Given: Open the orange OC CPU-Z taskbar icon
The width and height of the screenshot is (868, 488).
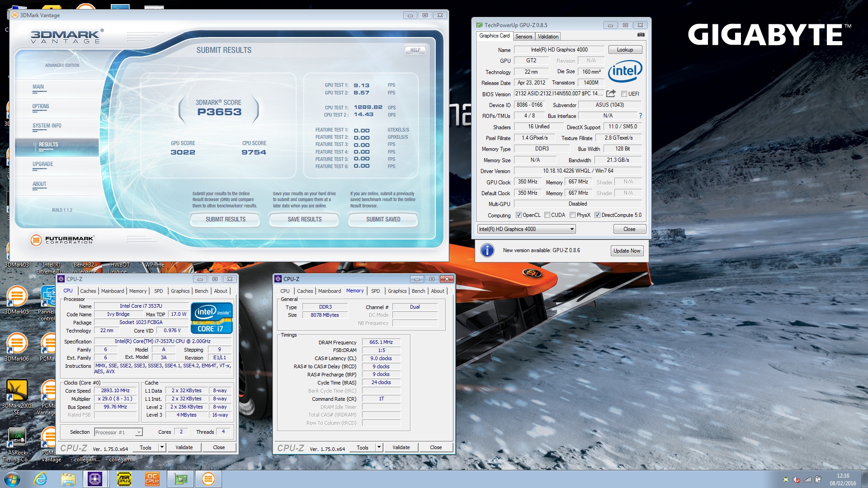Looking at the screenshot, I should pyautogui.click(x=152, y=479).
